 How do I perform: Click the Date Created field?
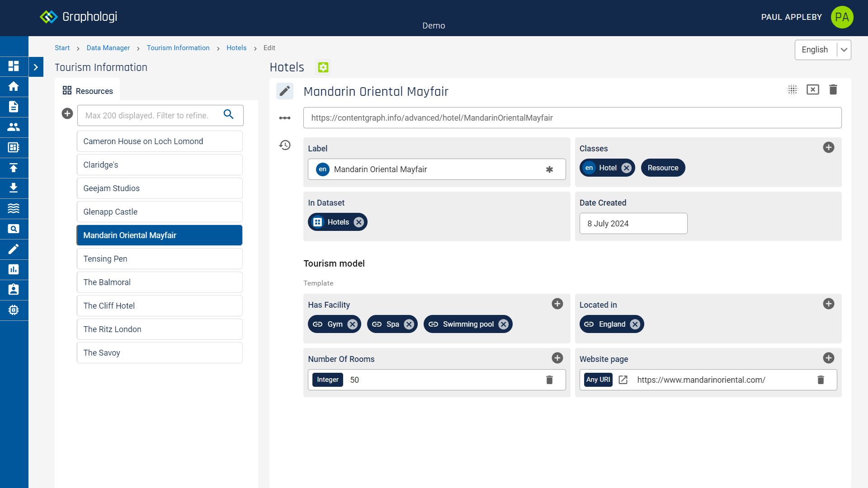point(633,224)
